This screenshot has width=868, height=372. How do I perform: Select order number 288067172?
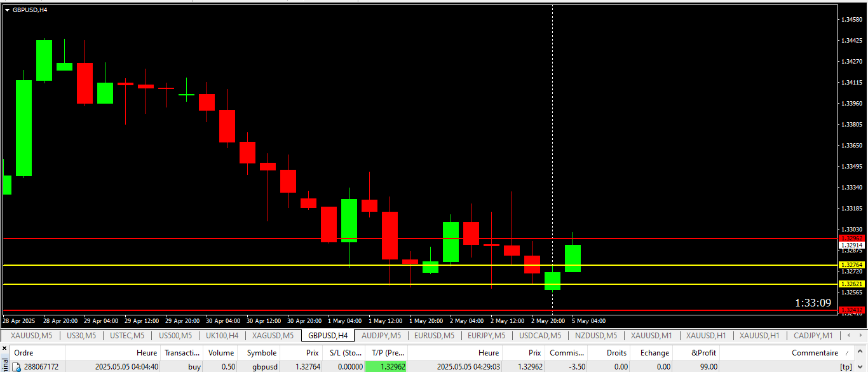[x=41, y=367]
